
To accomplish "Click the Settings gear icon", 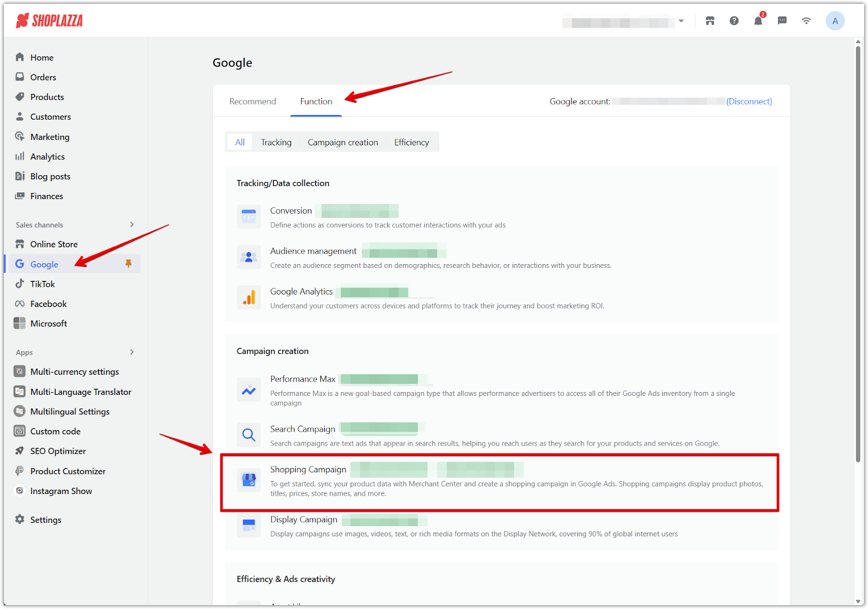I will click(x=20, y=519).
